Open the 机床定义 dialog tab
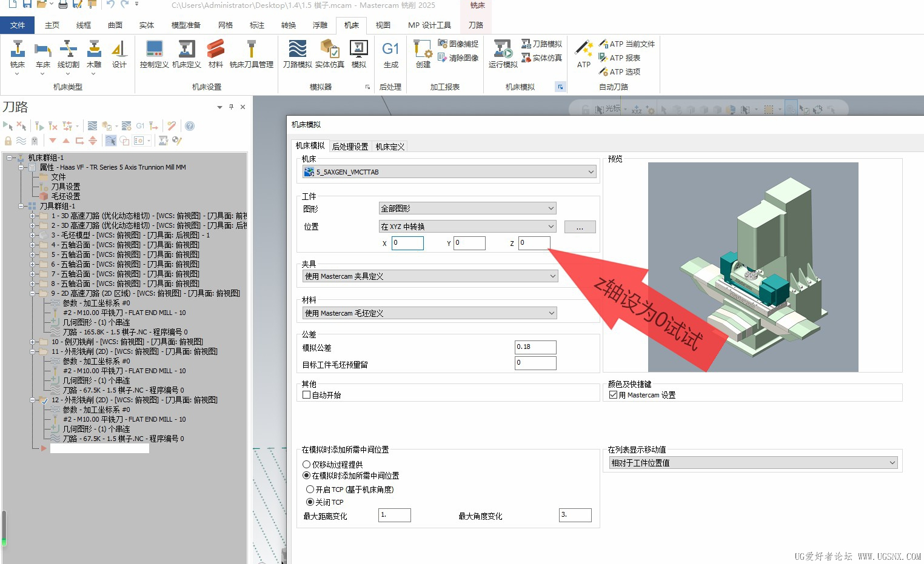 pos(390,147)
